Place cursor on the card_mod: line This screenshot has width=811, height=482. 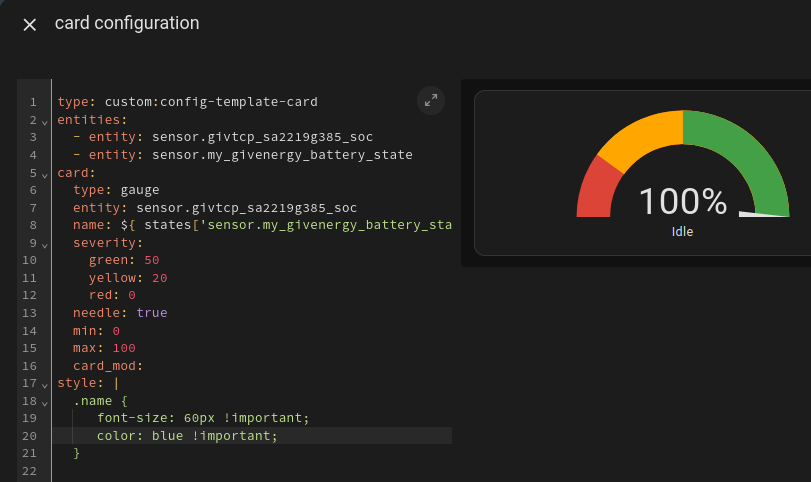pos(108,366)
